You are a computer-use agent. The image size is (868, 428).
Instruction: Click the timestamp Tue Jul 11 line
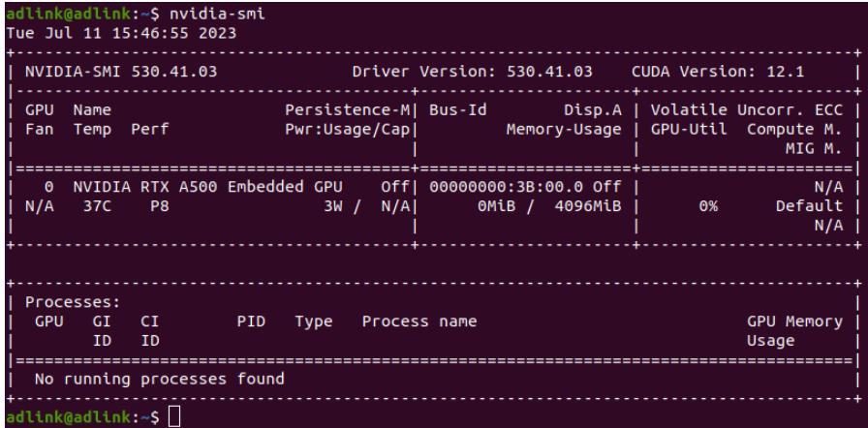point(121,33)
